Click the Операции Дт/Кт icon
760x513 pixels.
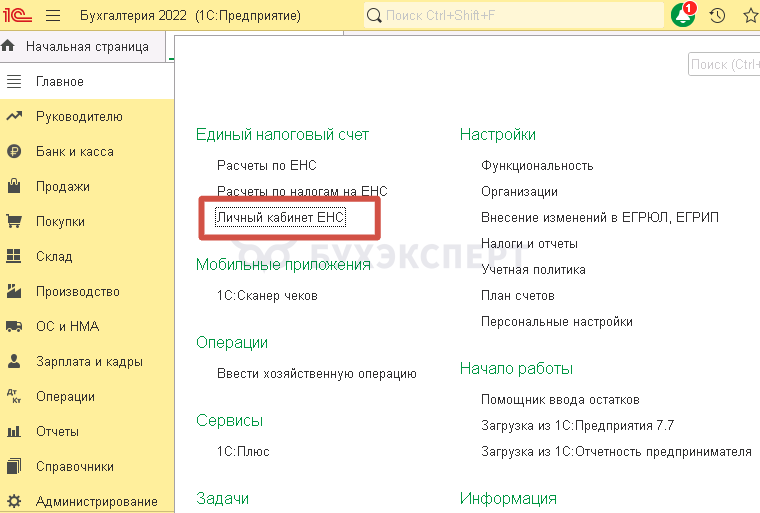tap(14, 396)
